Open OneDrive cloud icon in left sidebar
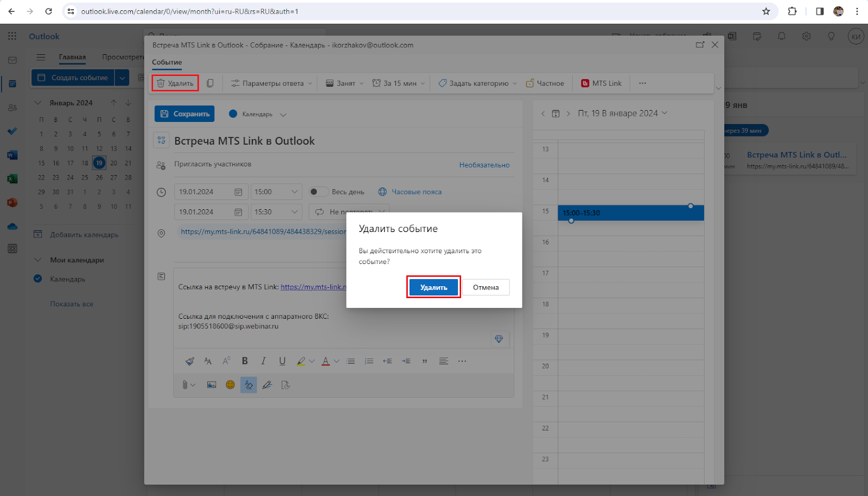The width and height of the screenshot is (868, 496). point(12,227)
